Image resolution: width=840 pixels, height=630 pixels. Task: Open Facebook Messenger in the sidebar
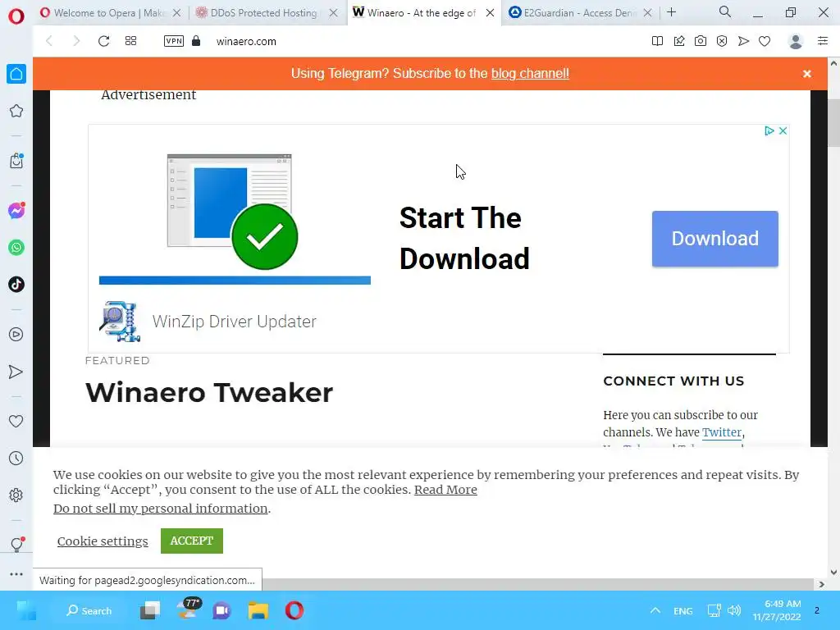[x=16, y=211]
